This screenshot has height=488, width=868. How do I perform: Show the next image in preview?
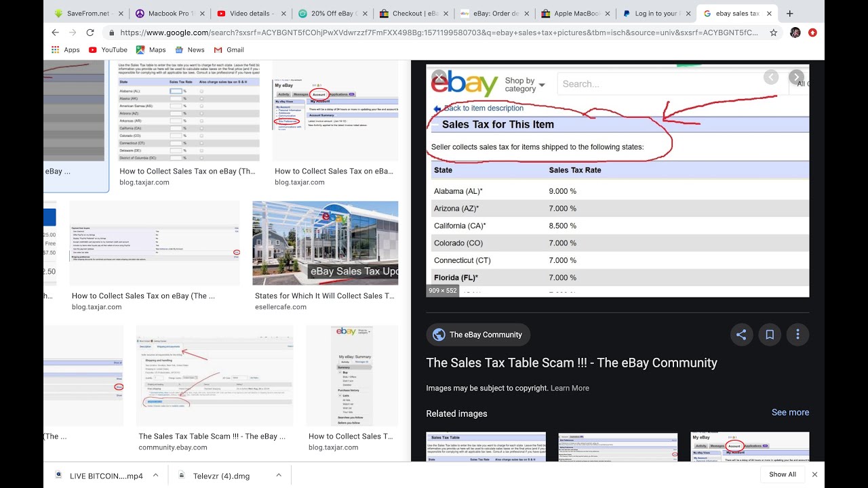(x=797, y=77)
